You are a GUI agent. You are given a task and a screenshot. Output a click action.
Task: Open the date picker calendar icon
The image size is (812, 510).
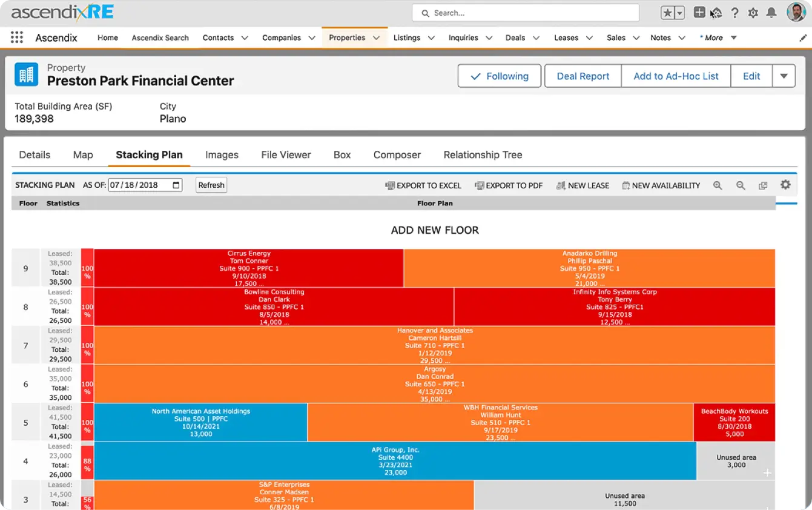pos(176,185)
